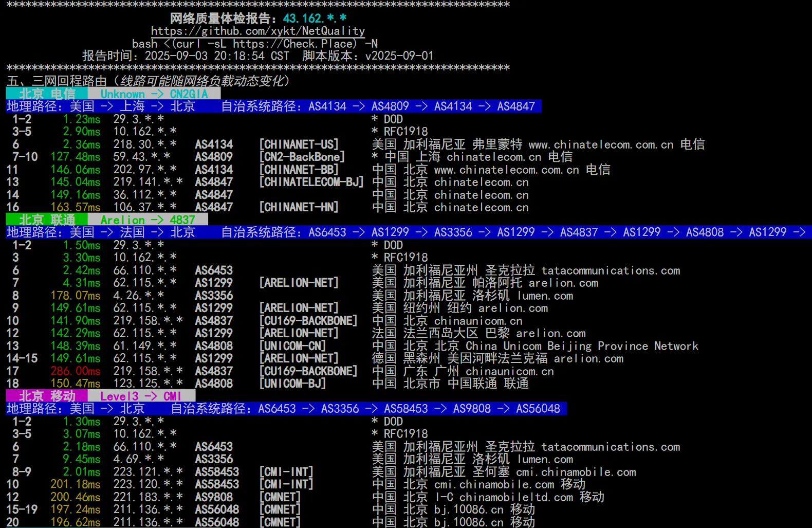This screenshot has height=528, width=812.
Task: Click the IP 123.125.*.* in hop 18
Action: pos(148,384)
